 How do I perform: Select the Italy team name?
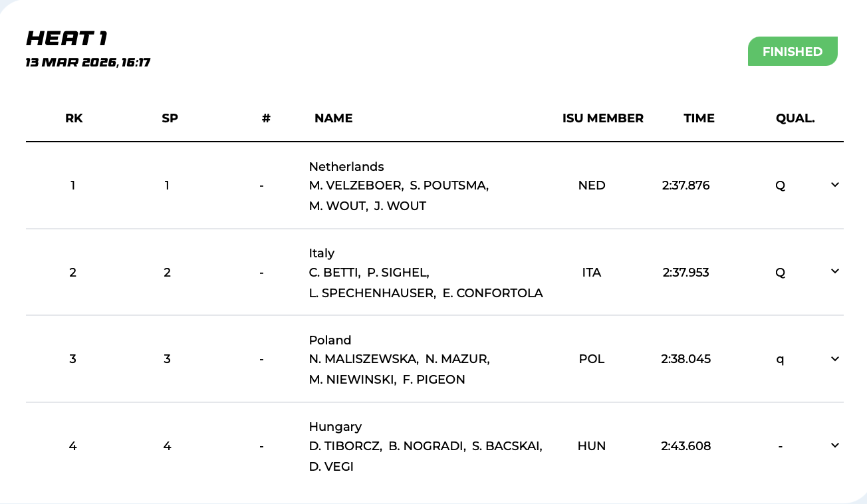(x=322, y=253)
